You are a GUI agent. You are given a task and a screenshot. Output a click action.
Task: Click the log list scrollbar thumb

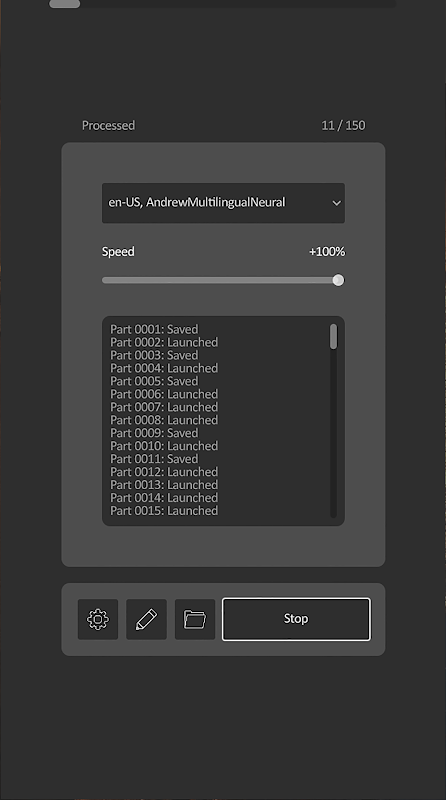pyautogui.click(x=333, y=336)
